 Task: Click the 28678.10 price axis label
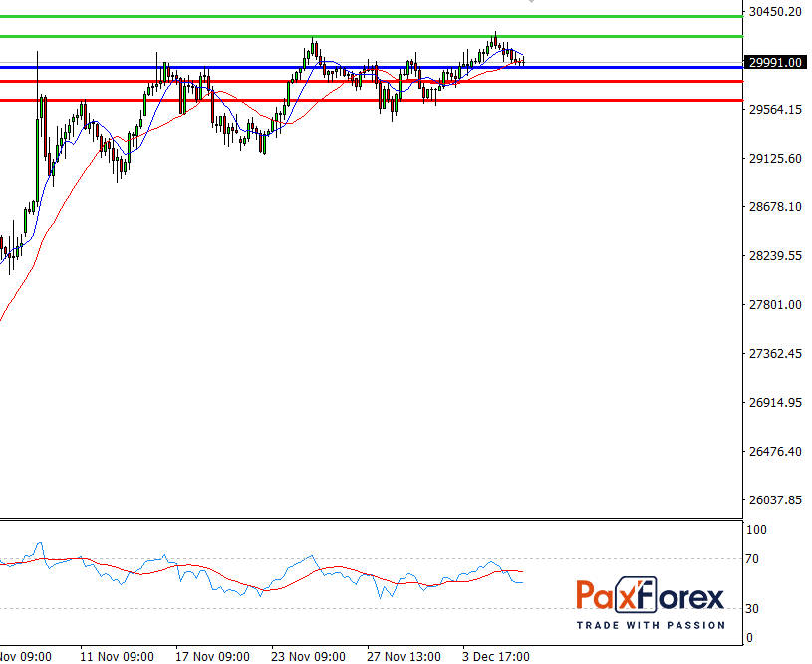point(775,206)
